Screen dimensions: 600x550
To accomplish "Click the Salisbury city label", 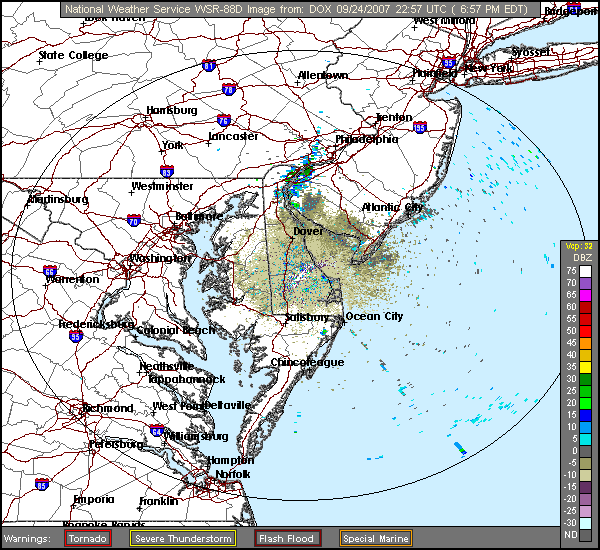I will coord(307,317).
